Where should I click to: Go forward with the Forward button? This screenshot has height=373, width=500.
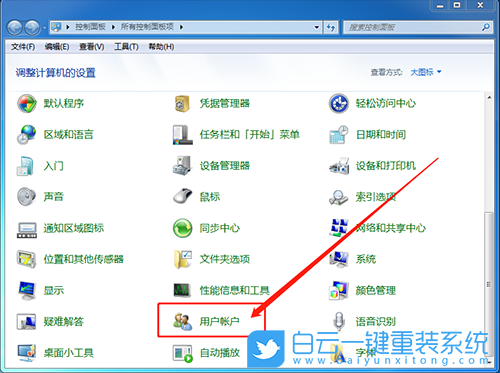32,27
